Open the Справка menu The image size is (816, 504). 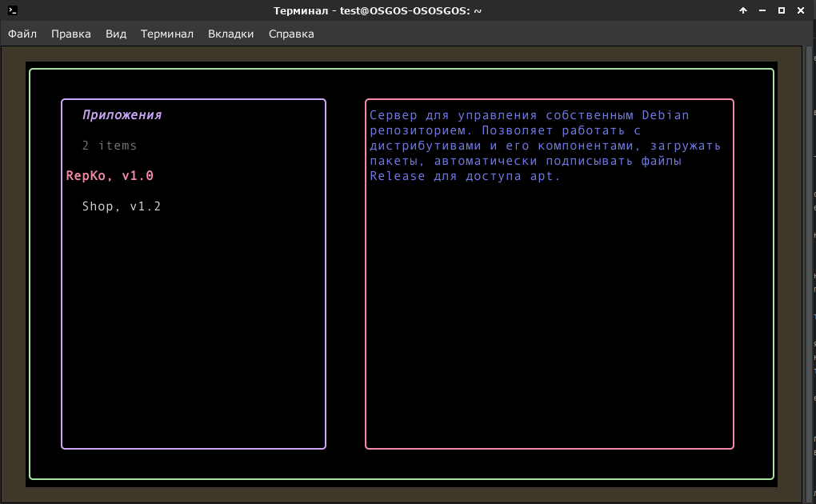pyautogui.click(x=291, y=34)
